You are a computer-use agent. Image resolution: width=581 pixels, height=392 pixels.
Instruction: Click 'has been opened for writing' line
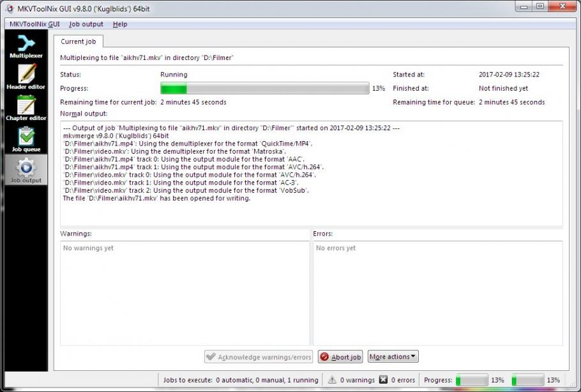coord(156,198)
